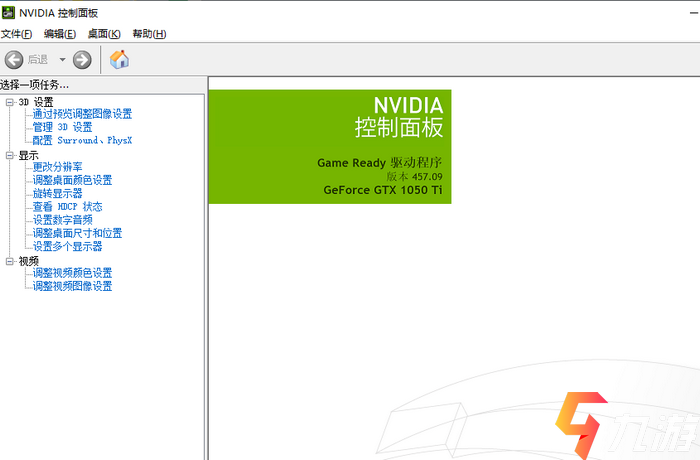This screenshot has height=460, width=700.
Task: Open the 编辑(E) menu
Action: coord(60,34)
